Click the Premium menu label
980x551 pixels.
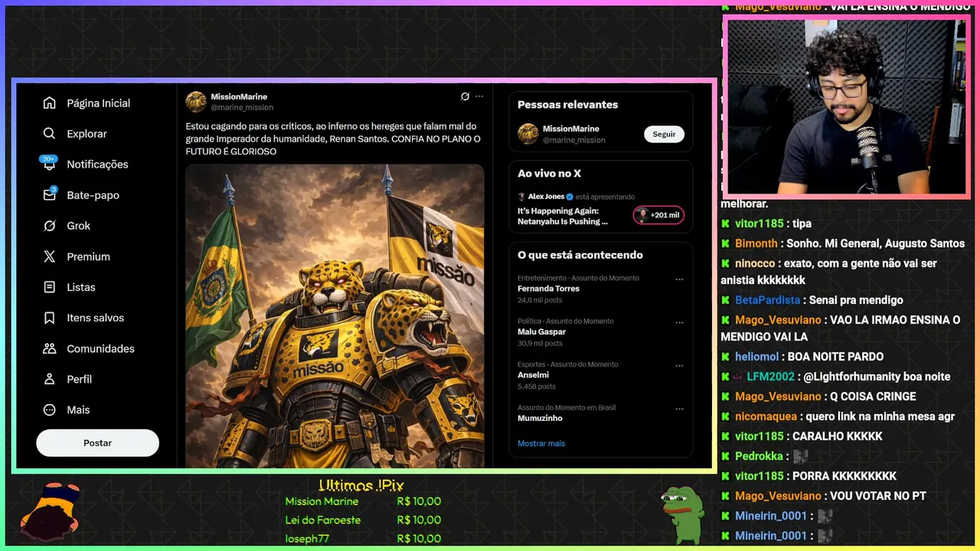[x=88, y=256]
